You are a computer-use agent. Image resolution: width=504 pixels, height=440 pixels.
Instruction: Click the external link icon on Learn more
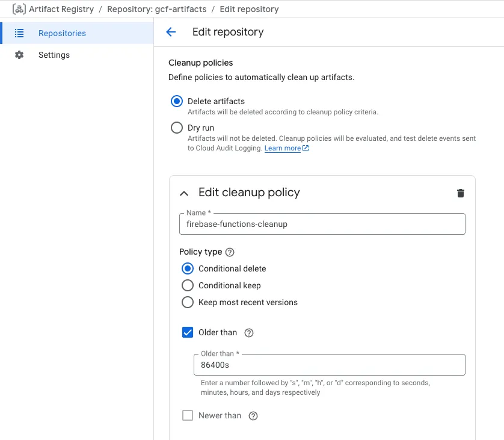coord(306,148)
